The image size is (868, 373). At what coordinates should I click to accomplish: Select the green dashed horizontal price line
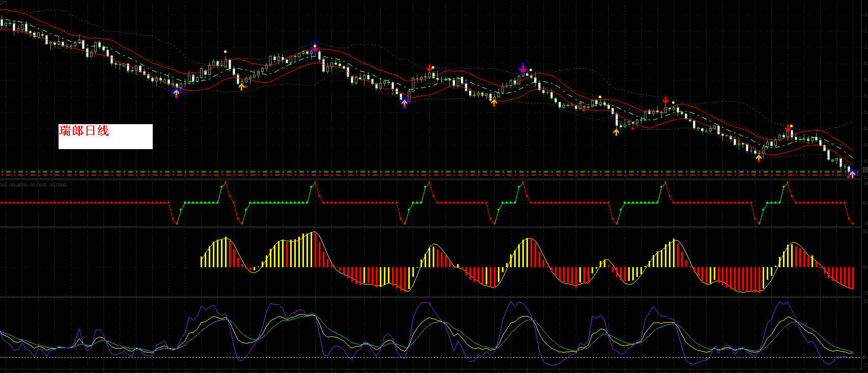(x=430, y=172)
